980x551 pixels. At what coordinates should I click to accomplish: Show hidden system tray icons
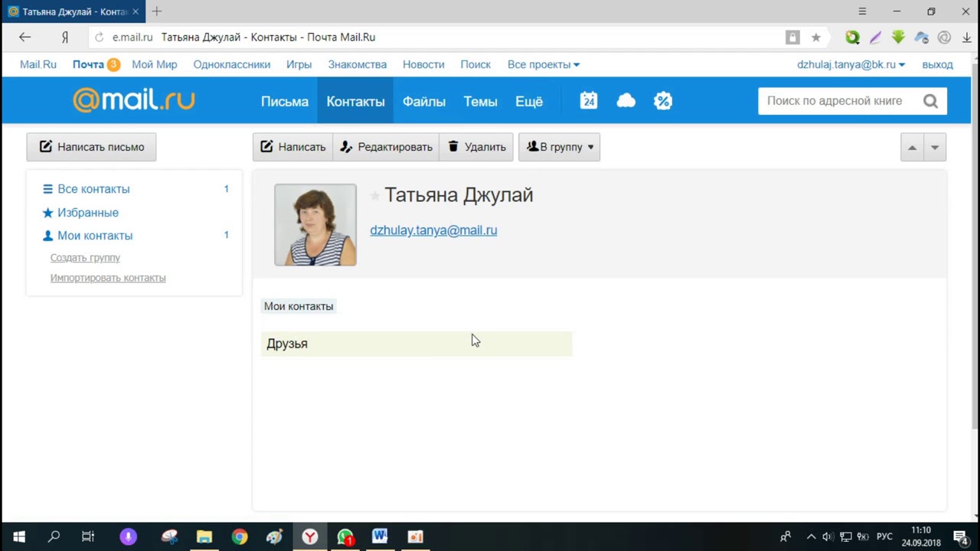point(811,536)
